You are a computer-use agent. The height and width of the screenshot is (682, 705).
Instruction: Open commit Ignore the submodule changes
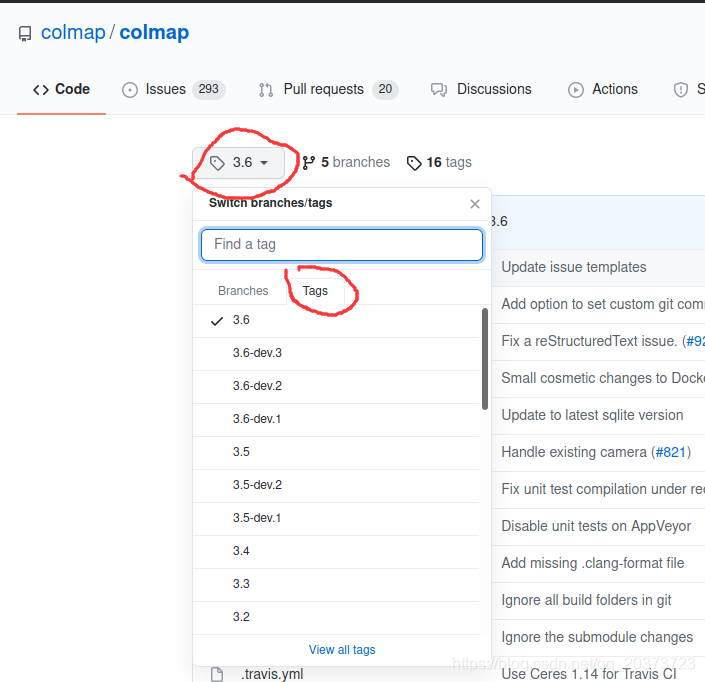[x=597, y=637]
